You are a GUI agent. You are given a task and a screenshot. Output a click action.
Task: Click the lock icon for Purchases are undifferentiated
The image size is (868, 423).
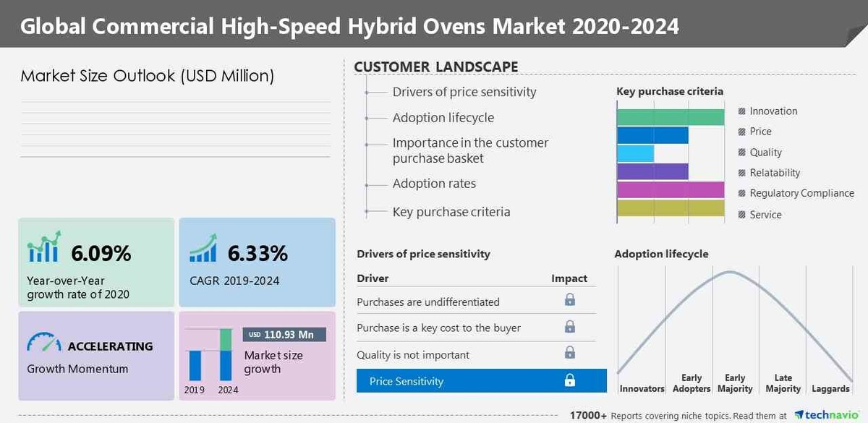point(570,299)
